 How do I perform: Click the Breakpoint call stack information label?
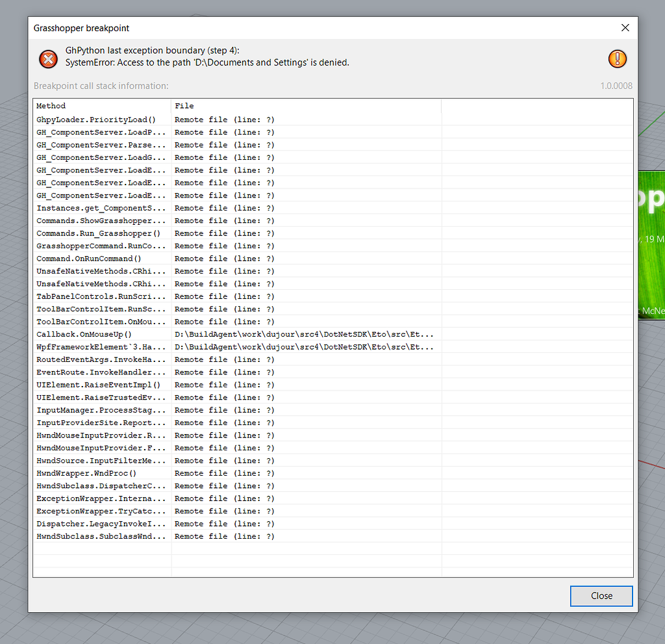click(x=94, y=85)
